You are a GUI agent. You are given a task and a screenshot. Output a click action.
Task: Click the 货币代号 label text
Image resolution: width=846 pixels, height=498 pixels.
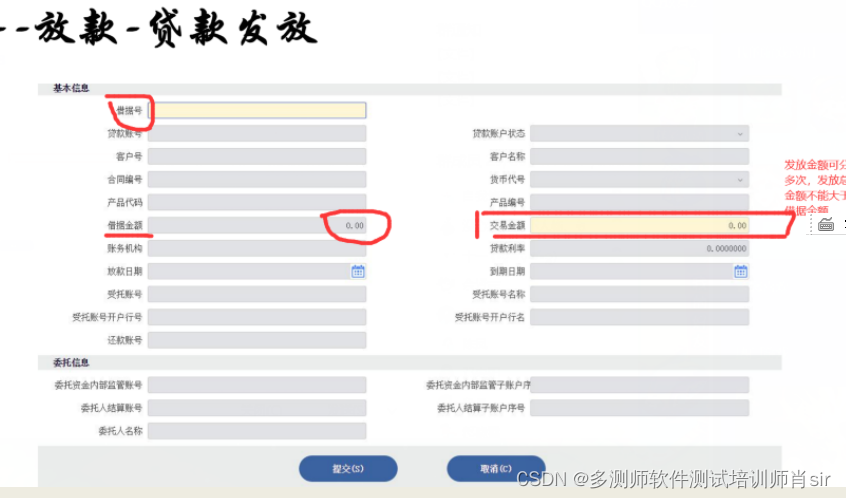point(507,180)
